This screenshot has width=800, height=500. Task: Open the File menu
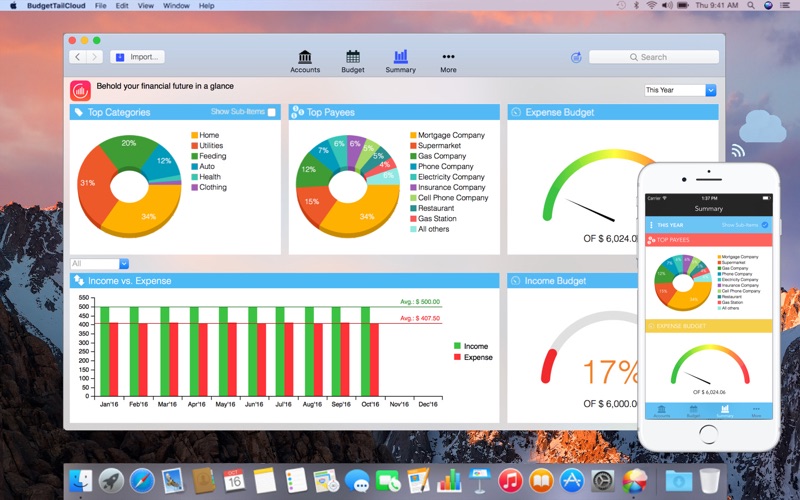pyautogui.click(x=101, y=6)
